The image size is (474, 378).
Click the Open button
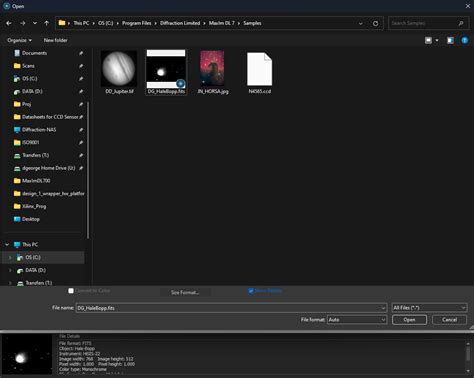pyautogui.click(x=409, y=320)
